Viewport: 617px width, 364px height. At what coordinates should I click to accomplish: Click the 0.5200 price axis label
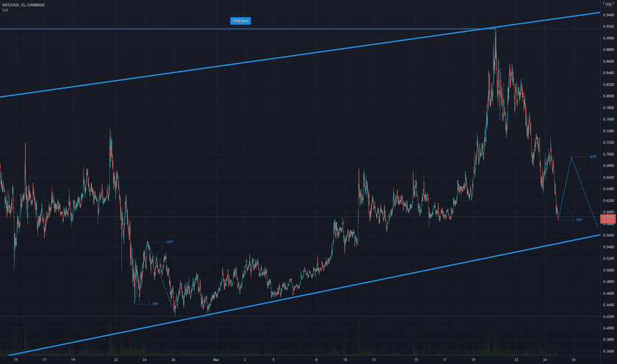click(x=608, y=259)
